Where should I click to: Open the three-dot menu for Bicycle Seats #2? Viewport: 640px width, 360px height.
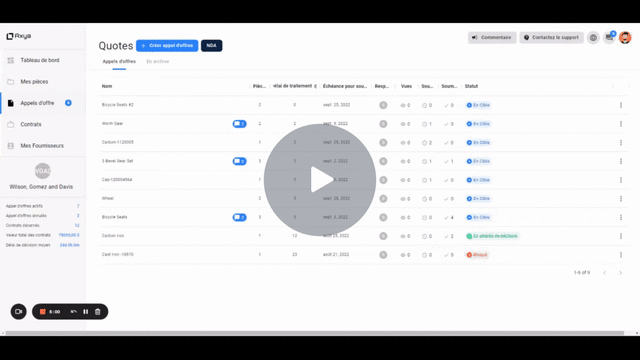(x=621, y=105)
